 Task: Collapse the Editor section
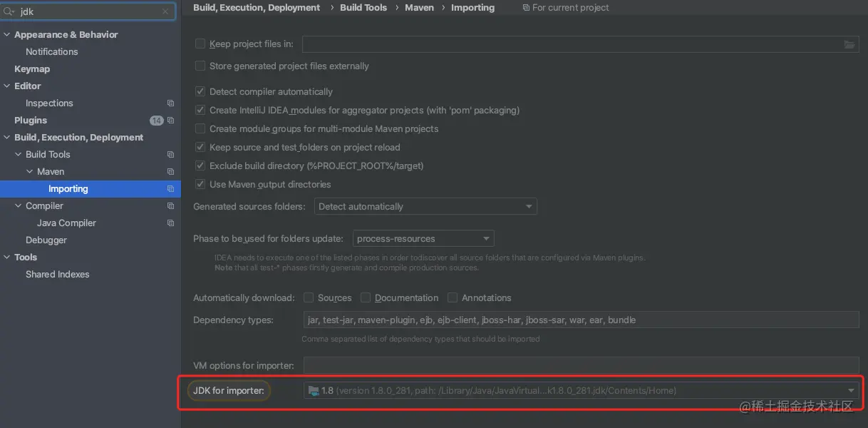(7, 86)
